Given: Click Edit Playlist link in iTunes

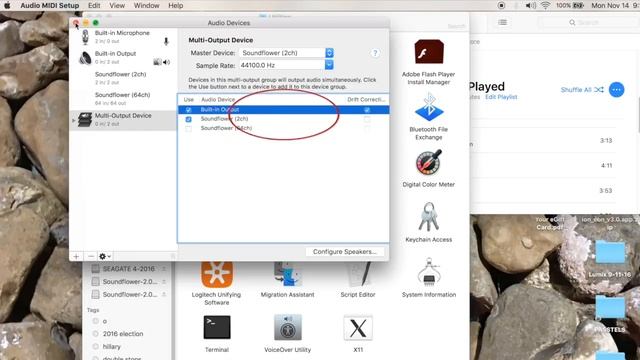Looking at the screenshot, I should [x=501, y=97].
